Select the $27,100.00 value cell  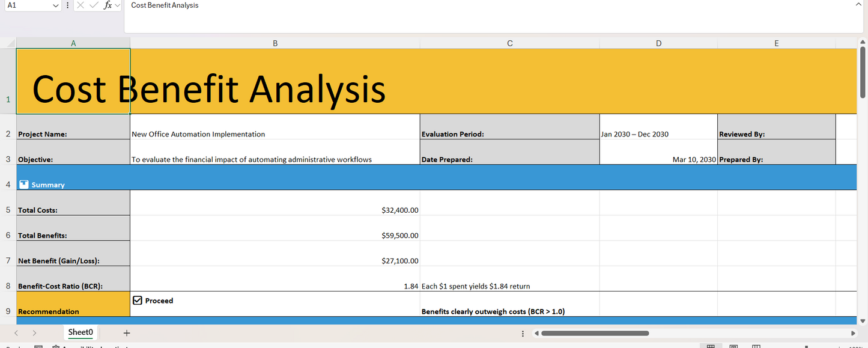point(275,254)
